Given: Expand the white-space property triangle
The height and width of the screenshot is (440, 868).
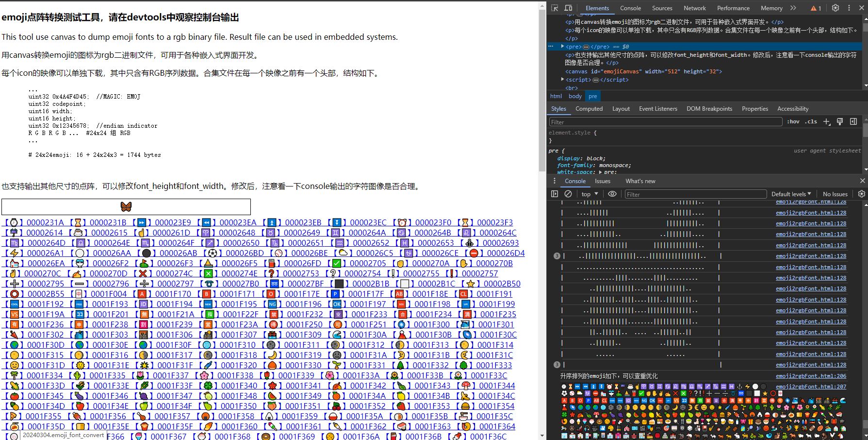Looking at the screenshot, I should (601, 172).
